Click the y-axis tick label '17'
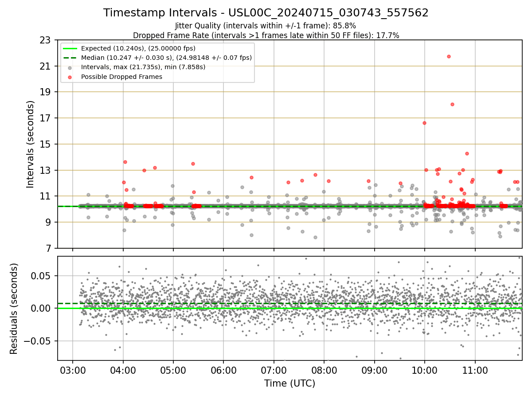 [45, 118]
